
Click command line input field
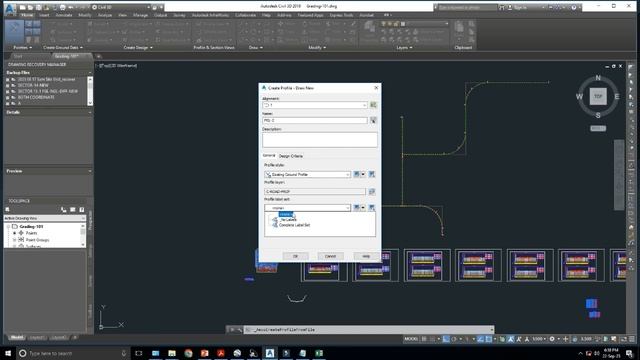pyautogui.click(x=369, y=329)
